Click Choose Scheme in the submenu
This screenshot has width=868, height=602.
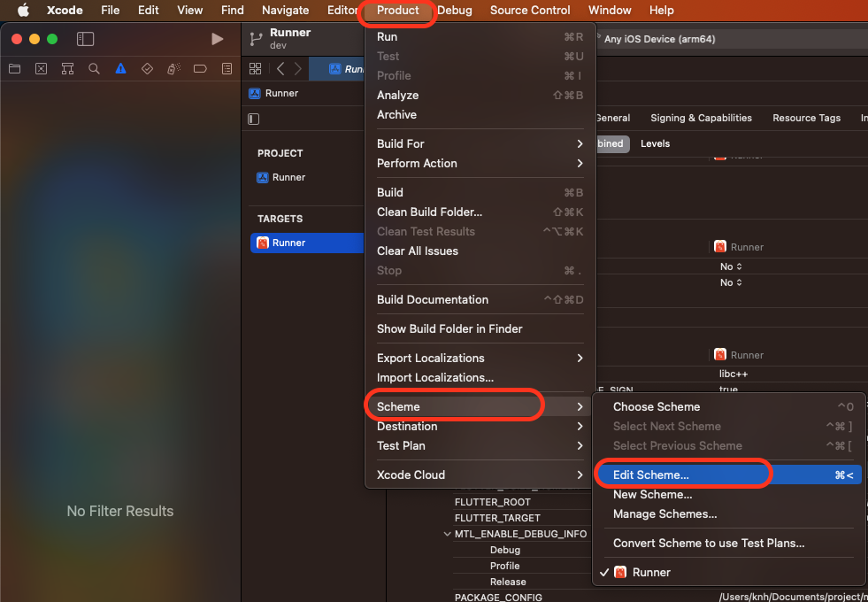pos(728,407)
